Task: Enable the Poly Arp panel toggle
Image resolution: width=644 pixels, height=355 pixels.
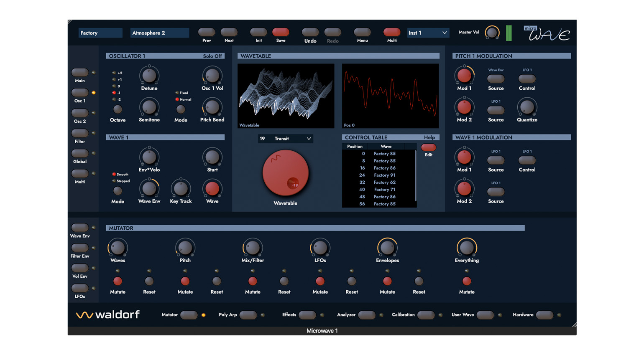Action: (248, 315)
